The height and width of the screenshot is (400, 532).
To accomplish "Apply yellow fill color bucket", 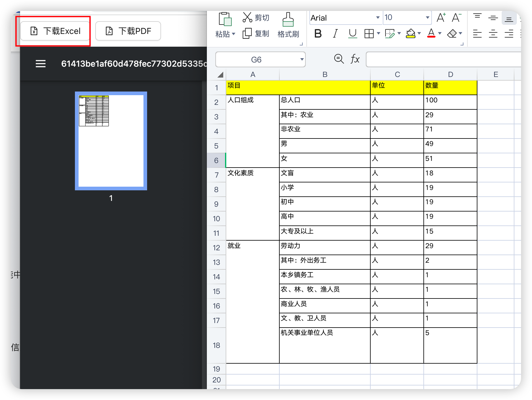I will coord(410,33).
